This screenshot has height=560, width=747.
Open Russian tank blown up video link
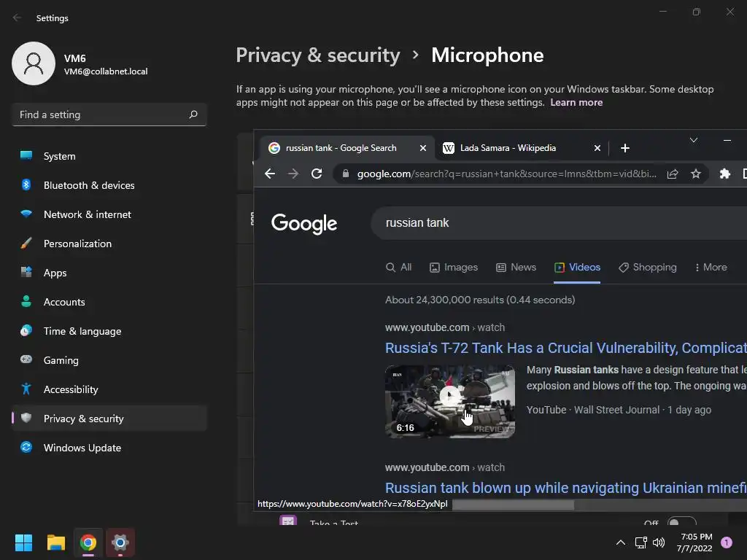point(565,488)
